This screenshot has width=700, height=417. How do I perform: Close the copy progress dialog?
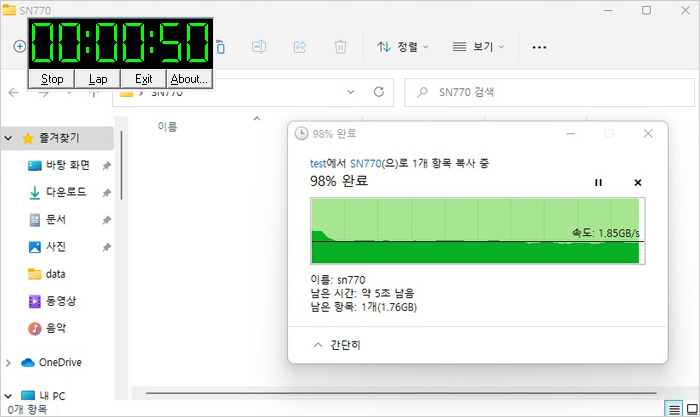click(x=648, y=133)
